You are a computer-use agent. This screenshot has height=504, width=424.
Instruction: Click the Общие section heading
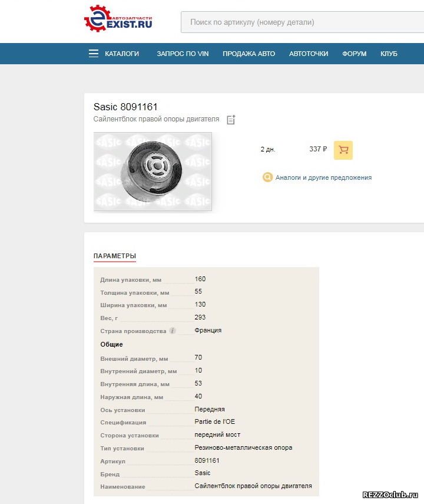pos(111,344)
